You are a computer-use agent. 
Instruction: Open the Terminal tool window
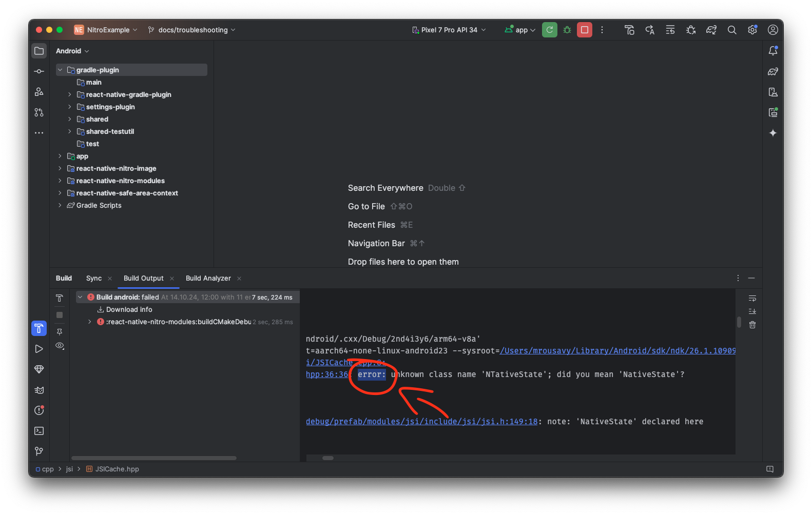[x=39, y=431]
